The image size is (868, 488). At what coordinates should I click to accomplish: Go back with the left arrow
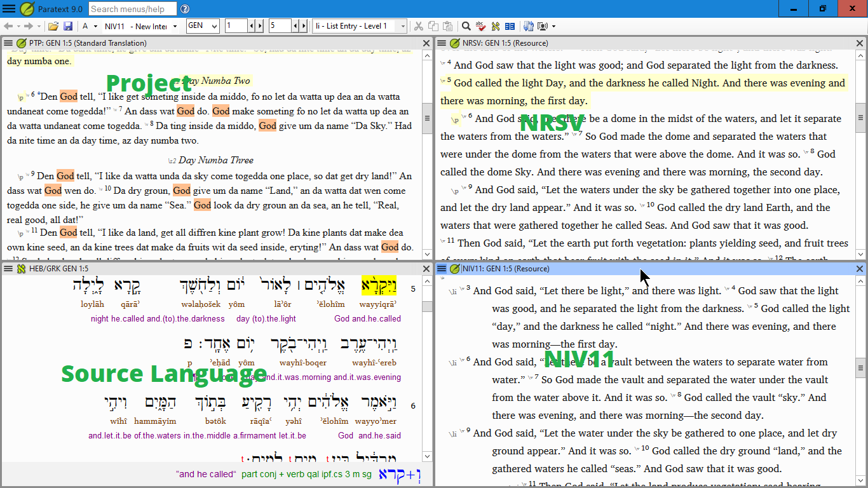8,26
